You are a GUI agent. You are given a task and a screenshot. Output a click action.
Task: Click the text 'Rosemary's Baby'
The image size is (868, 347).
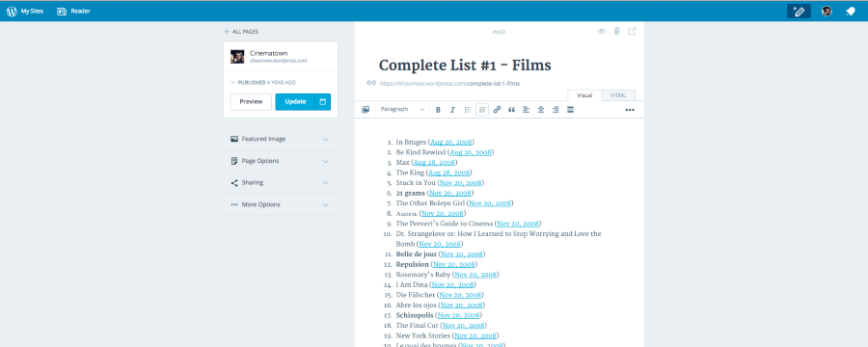pos(423,275)
